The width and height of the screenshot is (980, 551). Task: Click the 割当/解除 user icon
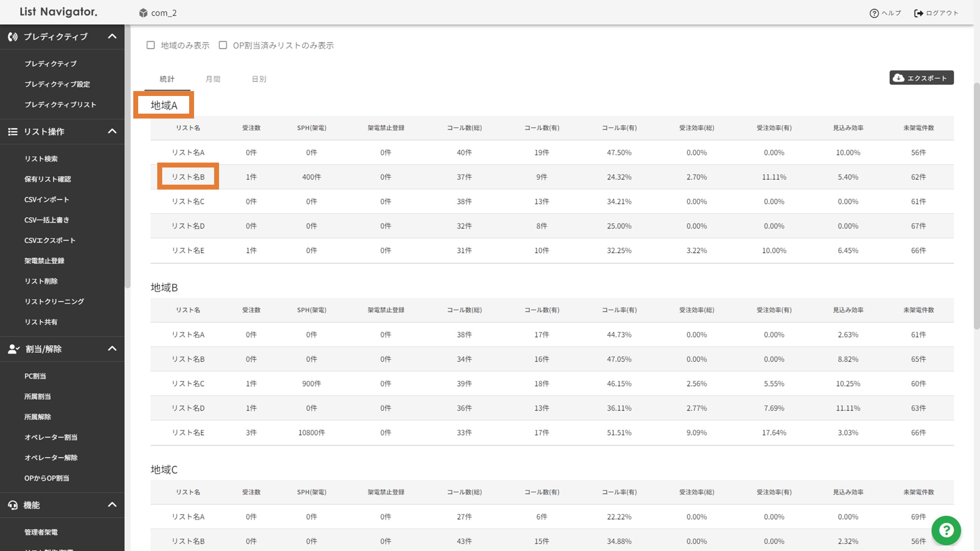coord(13,349)
